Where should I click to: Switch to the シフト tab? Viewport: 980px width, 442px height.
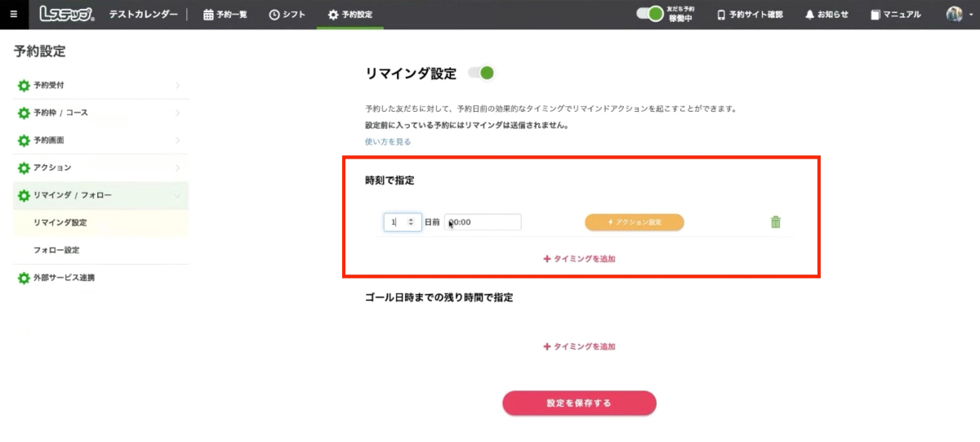point(287,15)
